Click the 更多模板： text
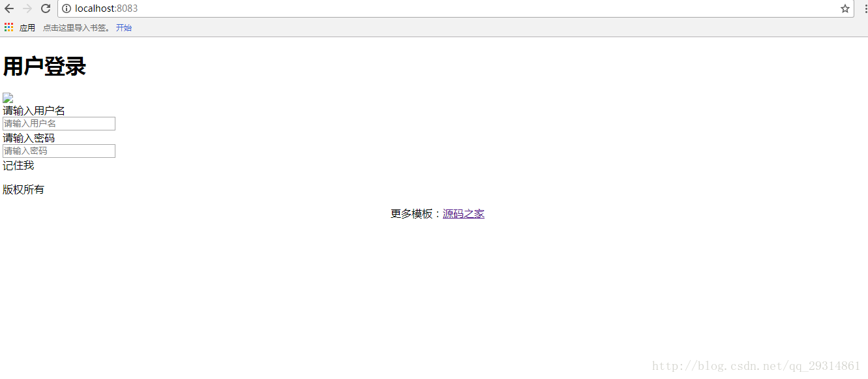Image resolution: width=868 pixels, height=379 pixels. tap(417, 214)
